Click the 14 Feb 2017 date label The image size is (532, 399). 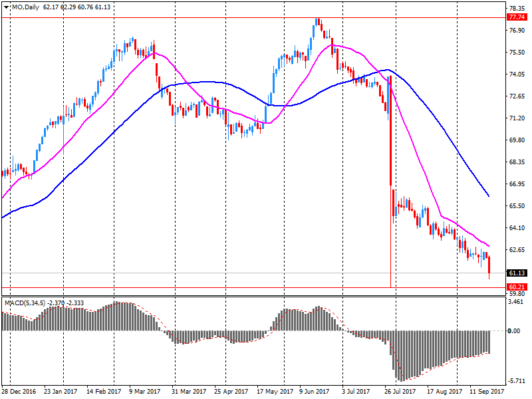[104, 392]
